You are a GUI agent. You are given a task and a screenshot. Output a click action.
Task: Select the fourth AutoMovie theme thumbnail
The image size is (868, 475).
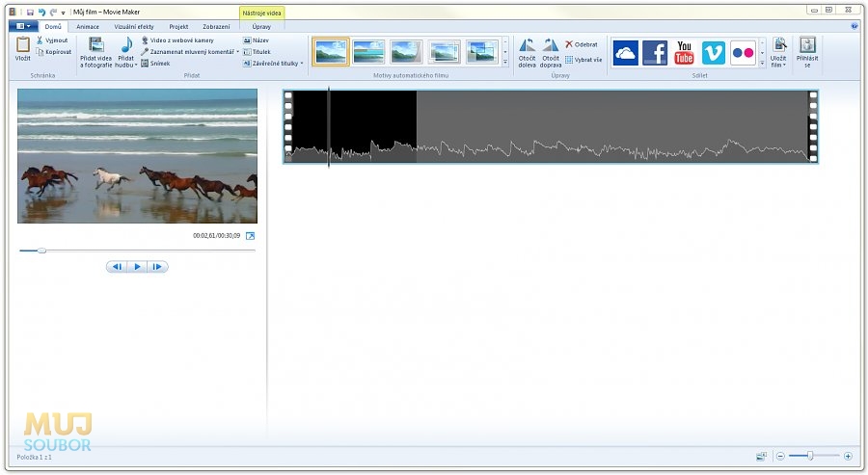pyautogui.click(x=444, y=52)
